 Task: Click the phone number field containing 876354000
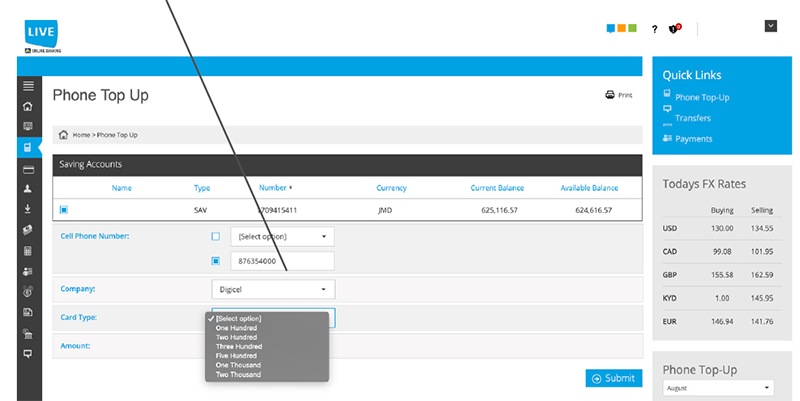coord(282,261)
